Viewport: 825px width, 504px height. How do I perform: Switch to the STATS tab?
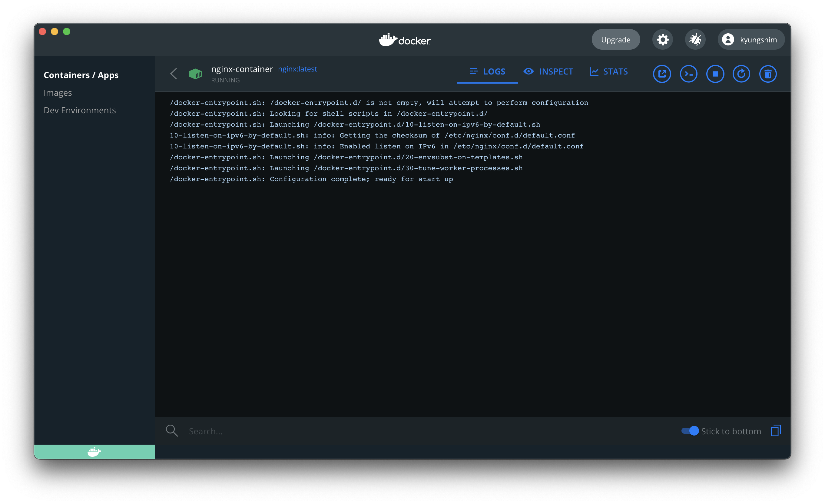click(x=608, y=72)
